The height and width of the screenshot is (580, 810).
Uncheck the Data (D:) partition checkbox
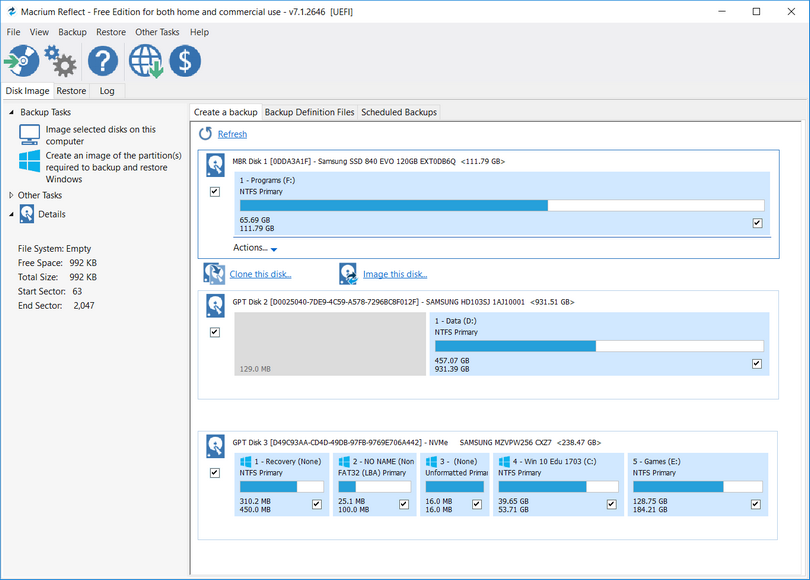[757, 364]
